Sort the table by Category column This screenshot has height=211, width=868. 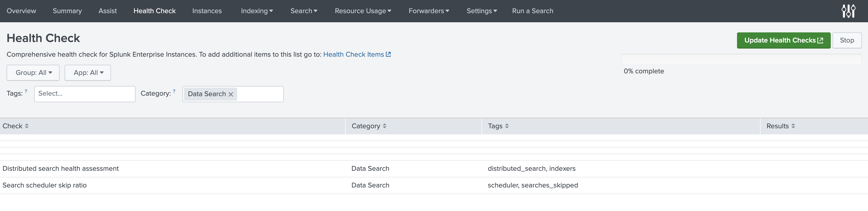[x=369, y=126]
